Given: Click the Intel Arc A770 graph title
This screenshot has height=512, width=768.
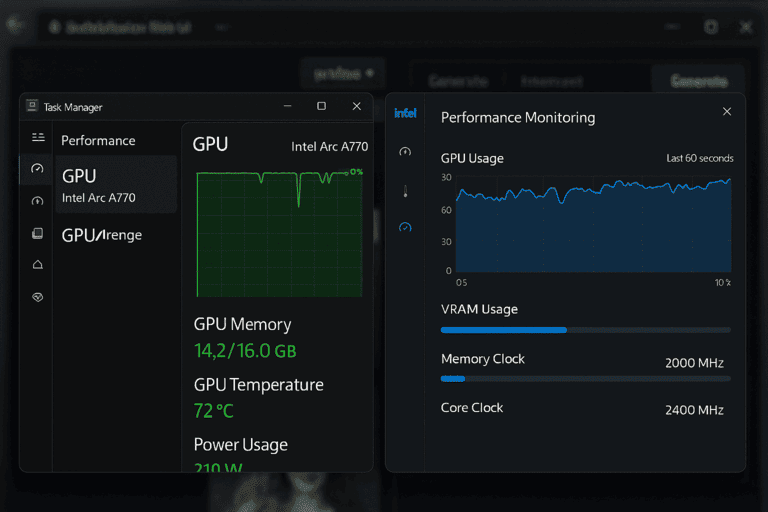Looking at the screenshot, I should pyautogui.click(x=329, y=146).
